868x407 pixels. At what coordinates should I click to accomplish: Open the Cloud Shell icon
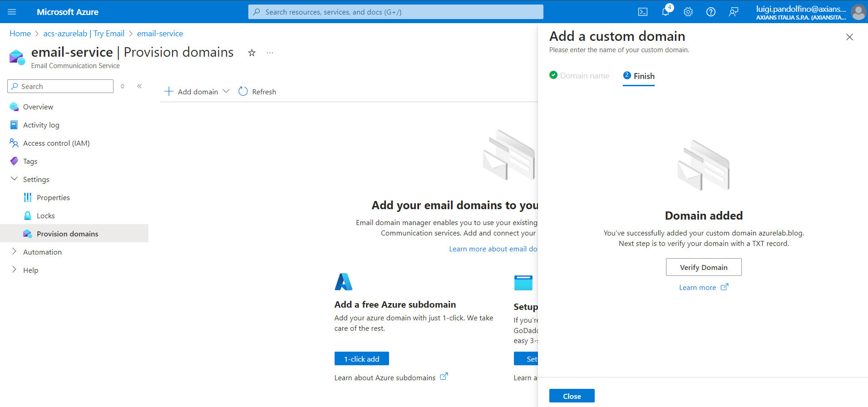click(642, 12)
